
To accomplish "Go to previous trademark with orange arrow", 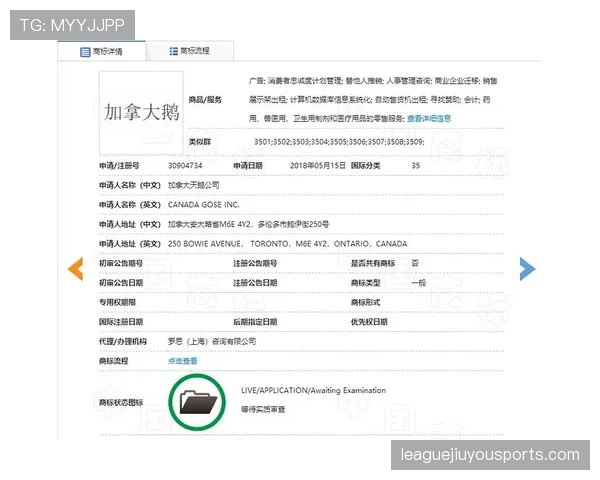I will tap(76, 269).
